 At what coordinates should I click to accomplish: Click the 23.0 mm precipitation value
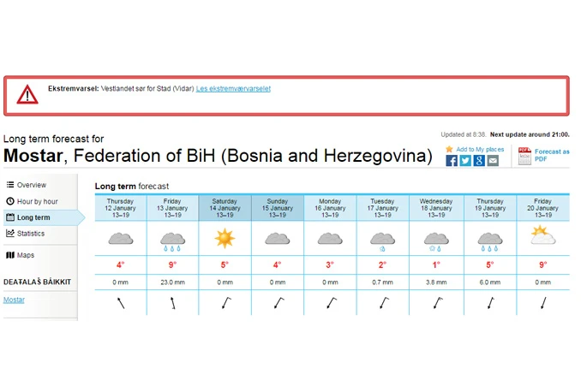(172, 282)
